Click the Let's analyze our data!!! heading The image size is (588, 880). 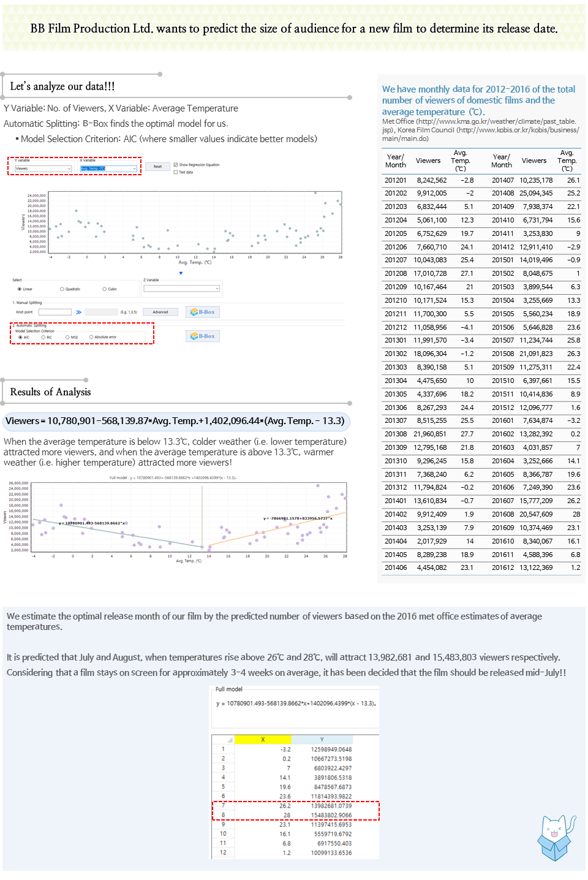pyautogui.click(x=62, y=86)
